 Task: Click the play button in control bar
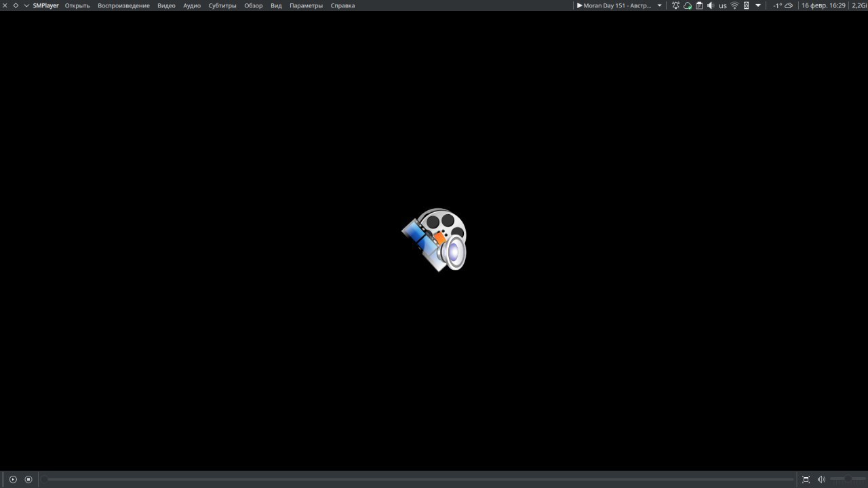point(13,479)
